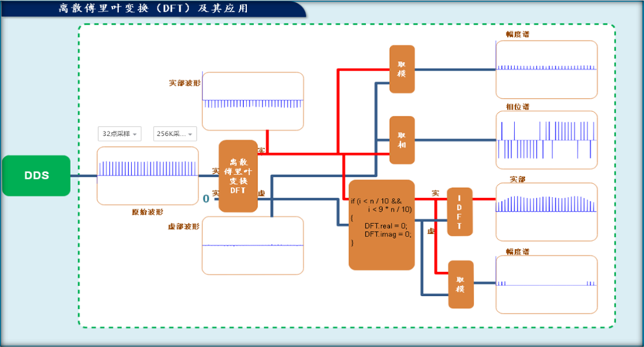Click the 虚部波形 caption label
The height and width of the screenshot is (347, 644).
[x=183, y=226]
